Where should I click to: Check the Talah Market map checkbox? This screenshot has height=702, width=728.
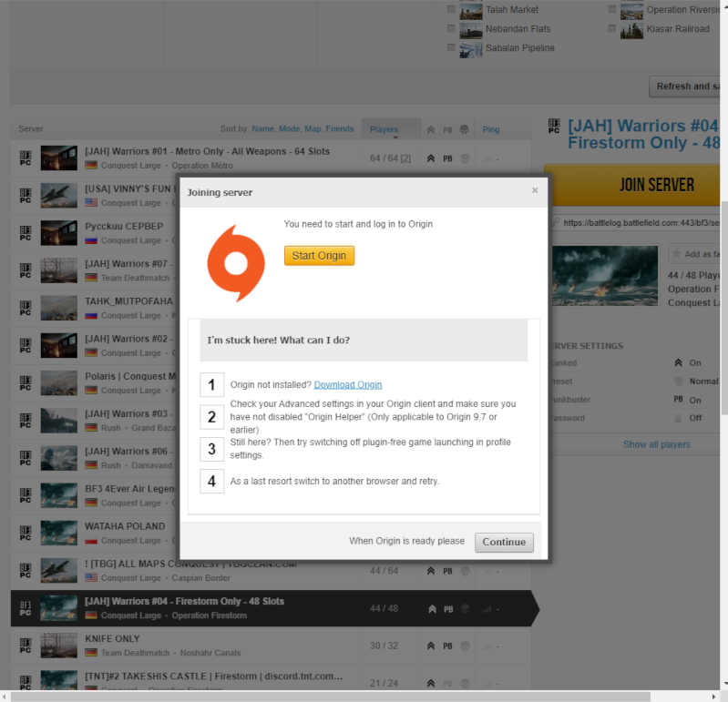point(451,10)
